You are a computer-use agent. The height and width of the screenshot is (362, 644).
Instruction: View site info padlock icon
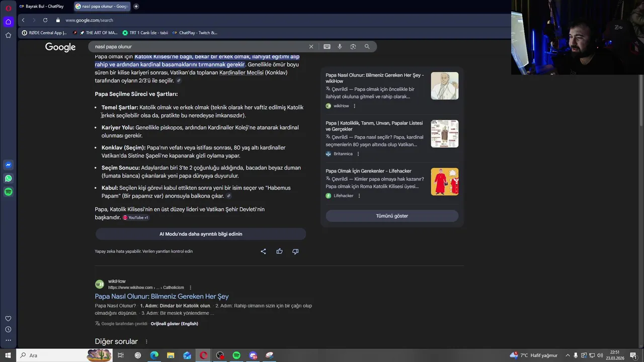coord(58,20)
